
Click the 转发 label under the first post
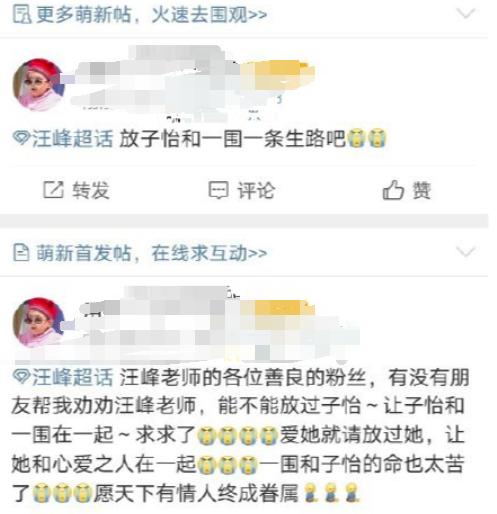[x=91, y=190]
